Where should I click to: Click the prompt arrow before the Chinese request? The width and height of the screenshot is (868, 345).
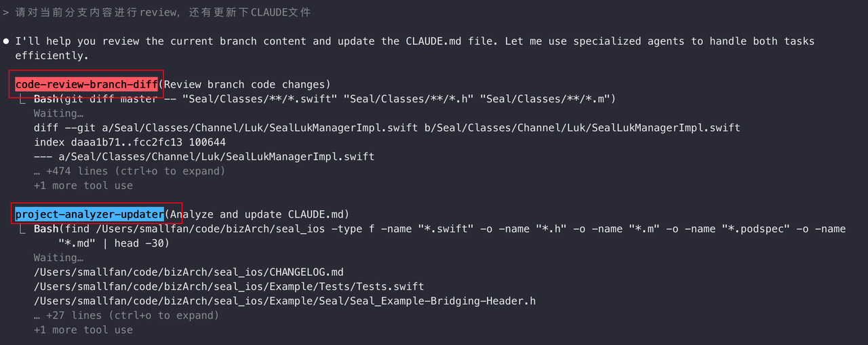[x=6, y=12]
